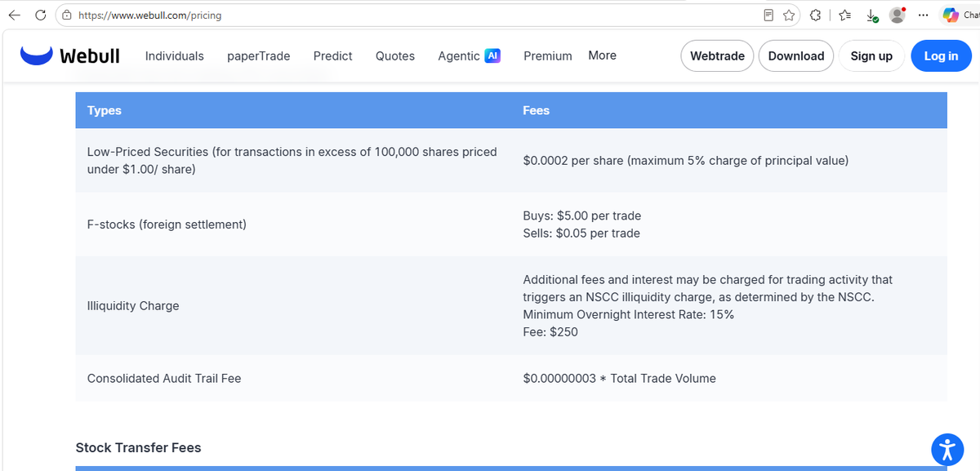Click the Download button
This screenshot has width=980, height=471.
[x=796, y=56]
